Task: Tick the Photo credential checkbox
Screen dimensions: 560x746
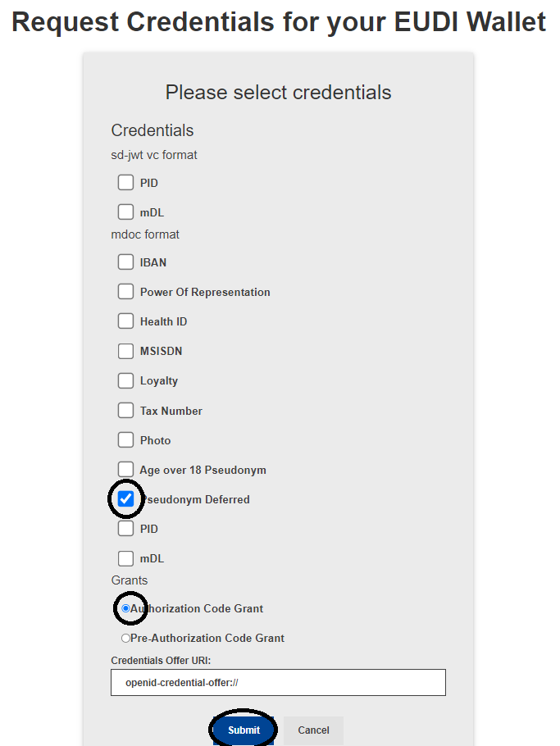Action: [x=125, y=440]
